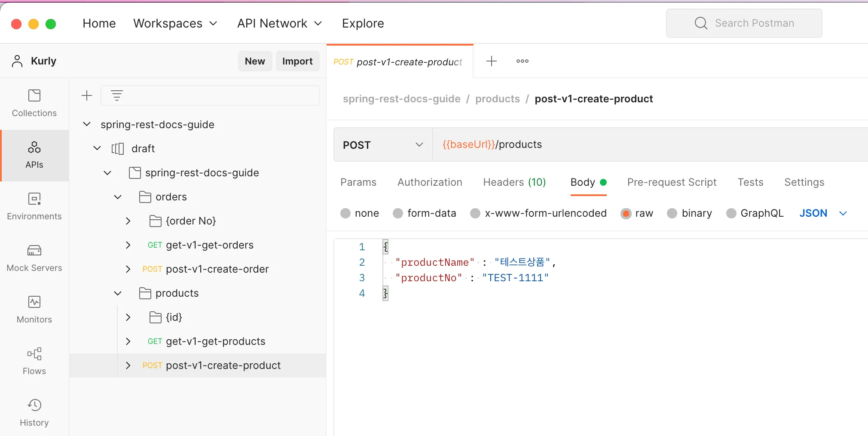The width and height of the screenshot is (868, 436).
Task: Open the tab options three-dot menu
Action: pos(523,61)
